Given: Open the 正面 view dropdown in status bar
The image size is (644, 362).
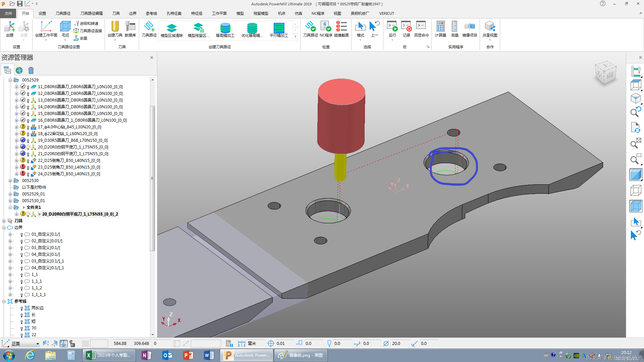Looking at the screenshot, I should (x=38, y=344).
